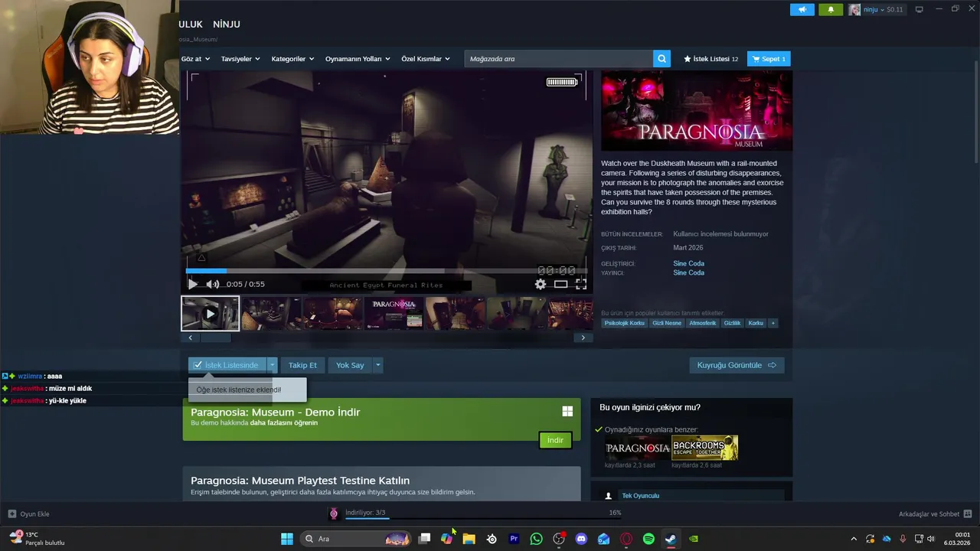The width and height of the screenshot is (980, 551).
Task: Select the Gizlilik tag
Action: (x=733, y=323)
